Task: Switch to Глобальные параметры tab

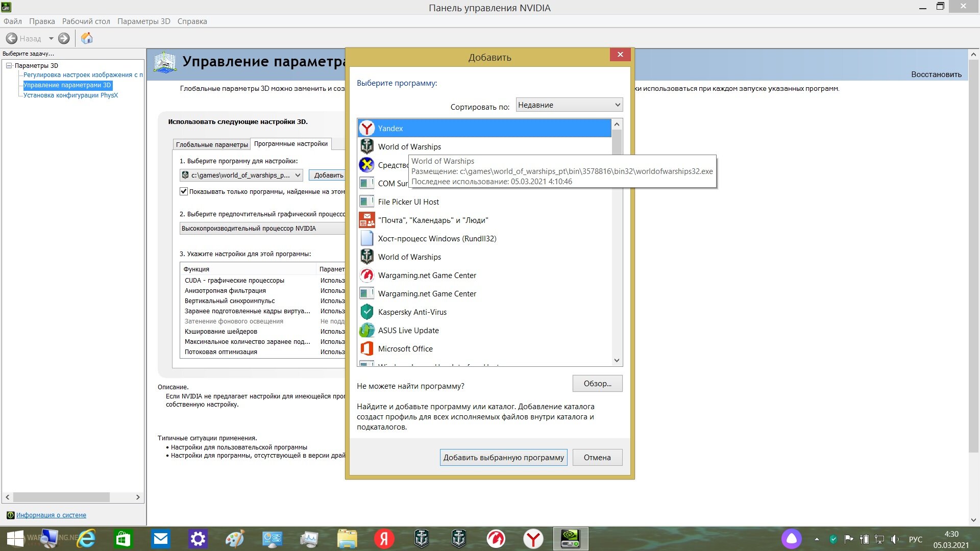Action: pyautogui.click(x=212, y=144)
